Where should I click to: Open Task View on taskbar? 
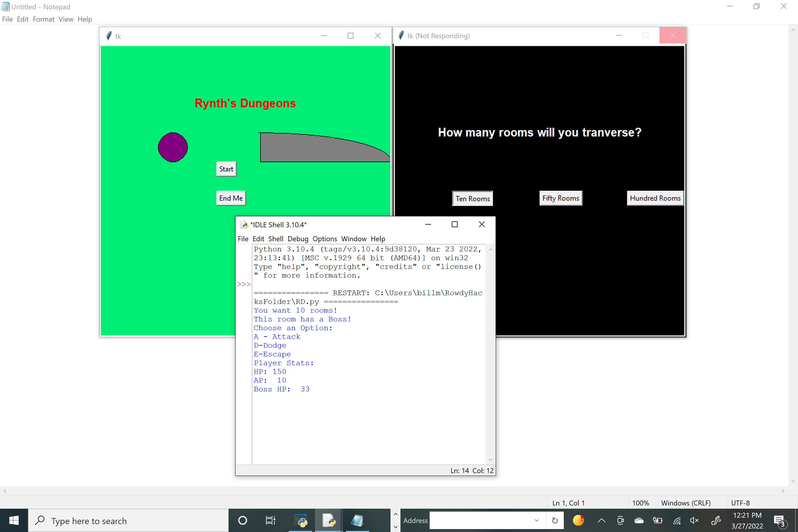pyautogui.click(x=270, y=520)
